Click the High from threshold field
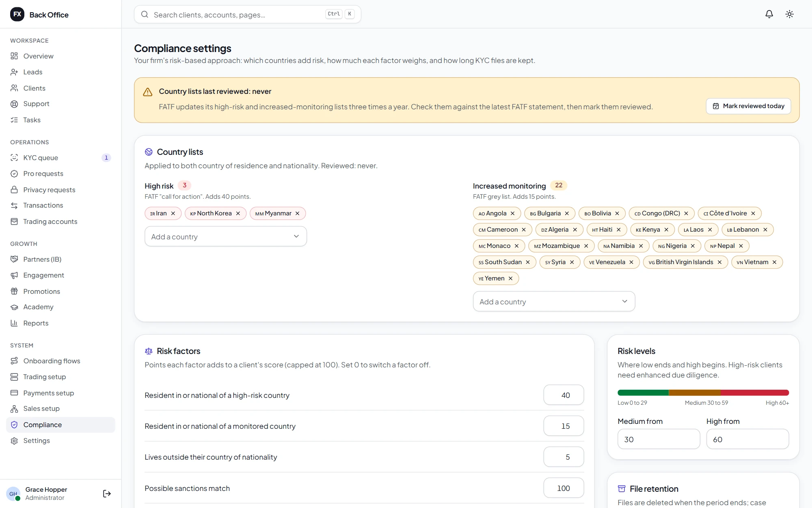 [x=747, y=439]
